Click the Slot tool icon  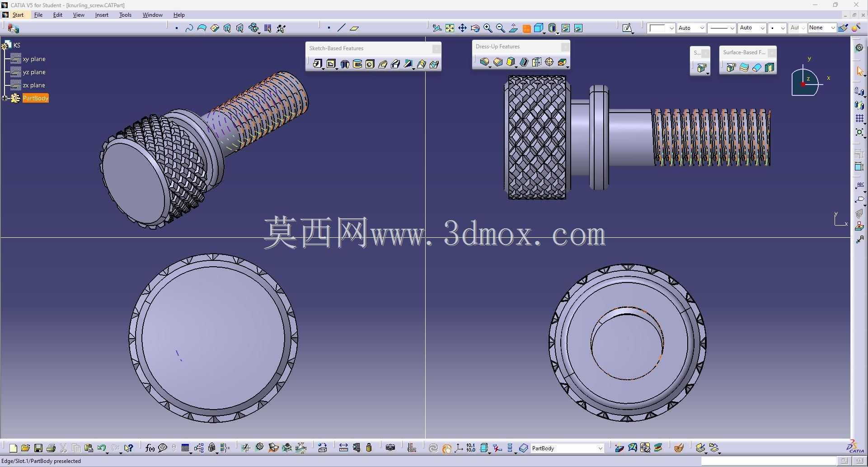pyautogui.click(x=395, y=64)
